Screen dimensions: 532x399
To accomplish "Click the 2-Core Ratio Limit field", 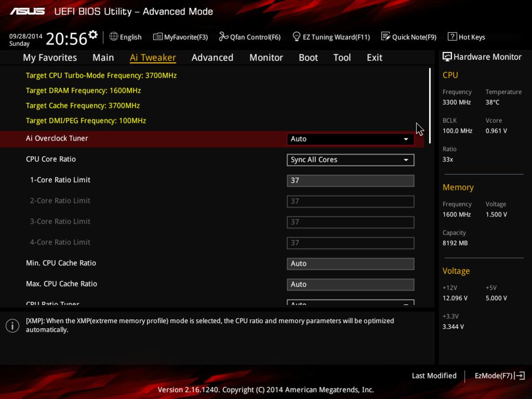I will (350, 201).
